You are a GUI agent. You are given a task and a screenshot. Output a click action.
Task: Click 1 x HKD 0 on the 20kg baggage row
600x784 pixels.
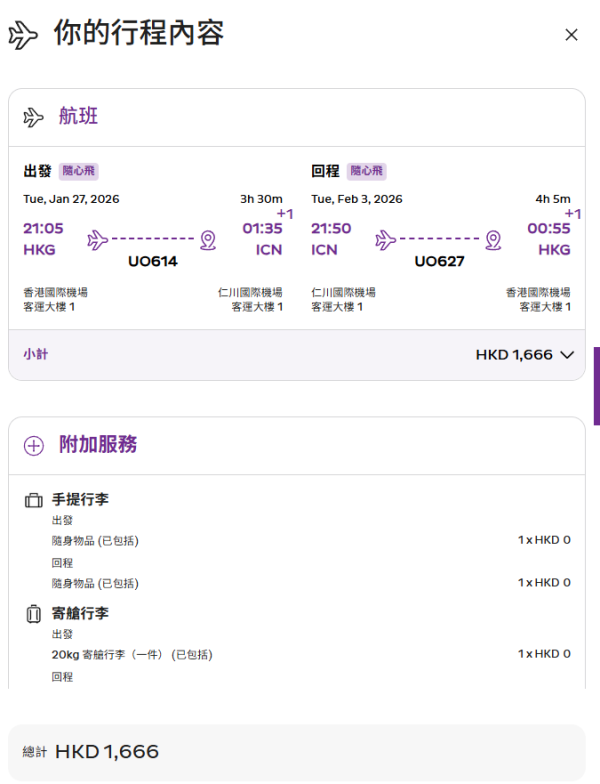pos(544,654)
